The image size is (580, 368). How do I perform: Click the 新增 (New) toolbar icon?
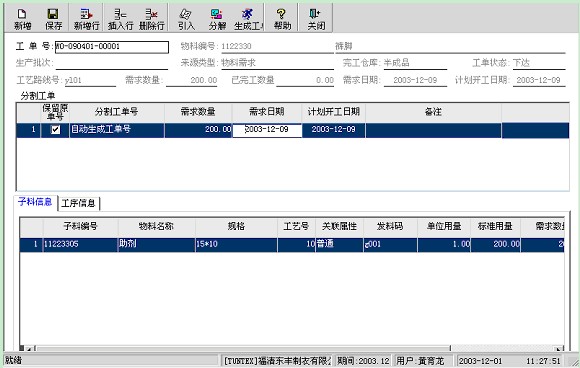22,19
